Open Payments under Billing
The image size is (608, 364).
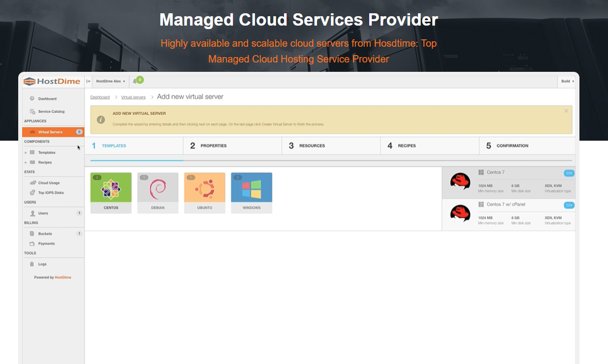46,243
